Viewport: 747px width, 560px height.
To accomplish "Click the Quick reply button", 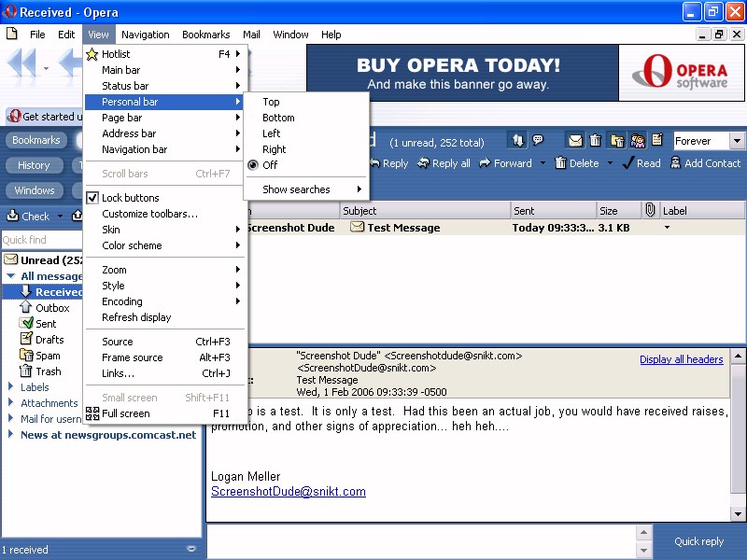I will point(698,541).
